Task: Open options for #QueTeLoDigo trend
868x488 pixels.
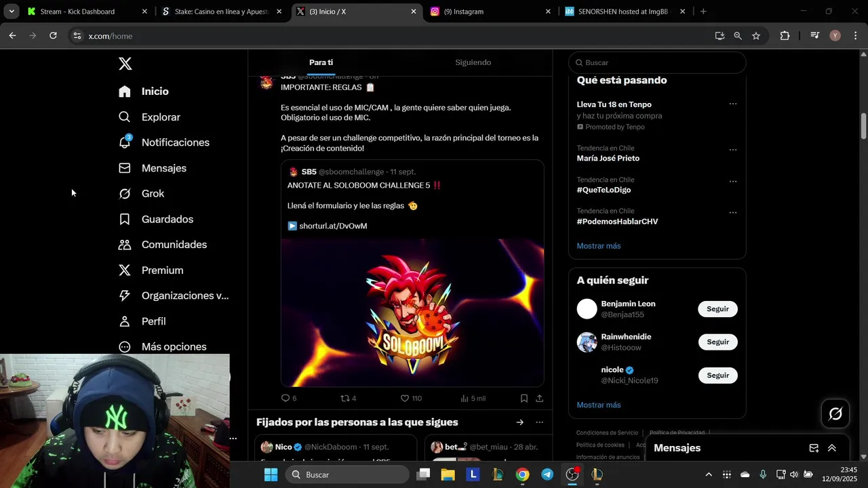Action: click(733, 182)
